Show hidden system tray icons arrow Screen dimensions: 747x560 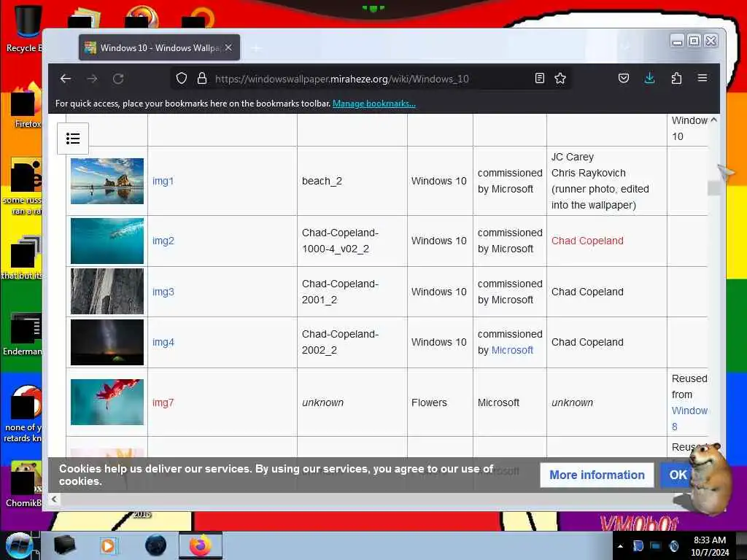(620, 546)
